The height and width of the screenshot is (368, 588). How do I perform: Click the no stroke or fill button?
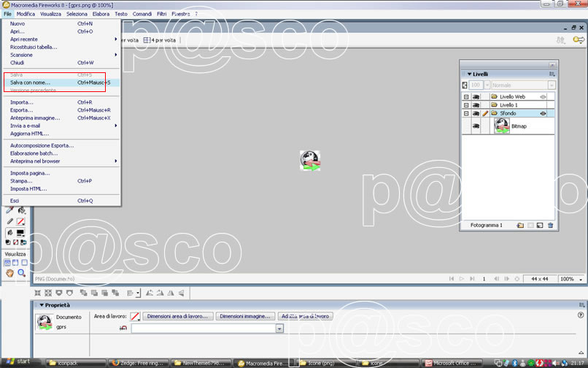(x=15, y=242)
